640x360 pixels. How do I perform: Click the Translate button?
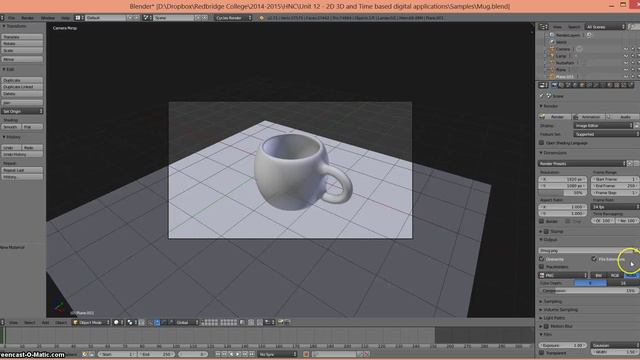(22, 37)
